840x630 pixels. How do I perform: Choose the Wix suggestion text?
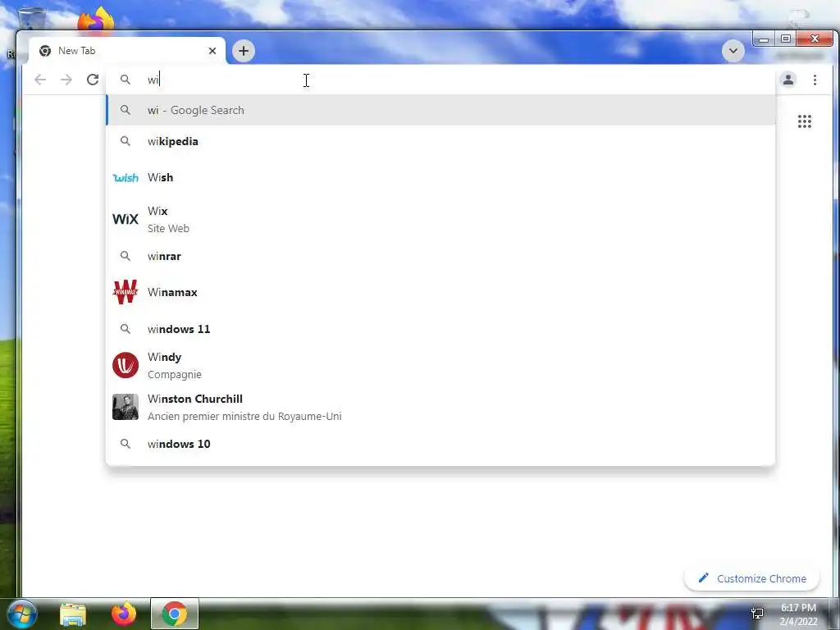click(157, 211)
